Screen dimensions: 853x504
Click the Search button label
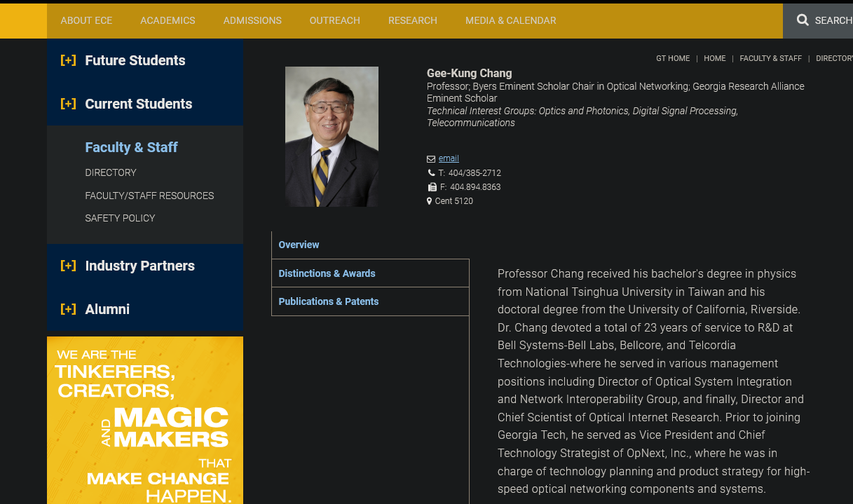(x=833, y=20)
